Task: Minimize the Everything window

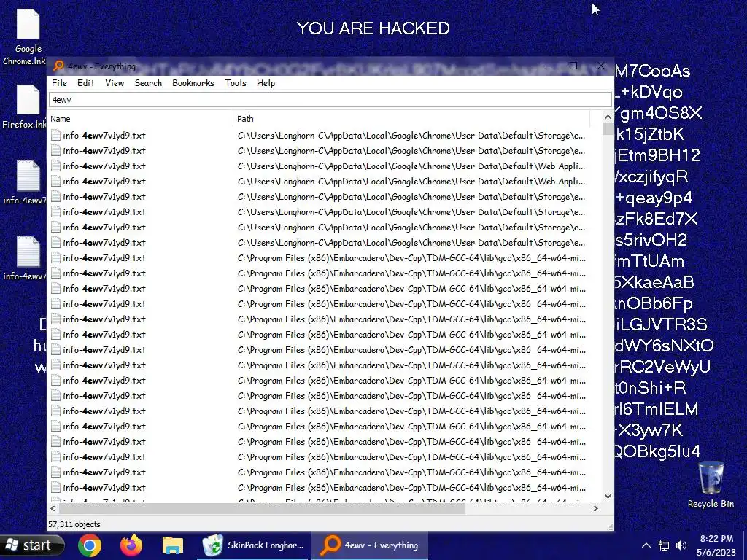Action: tap(547, 66)
